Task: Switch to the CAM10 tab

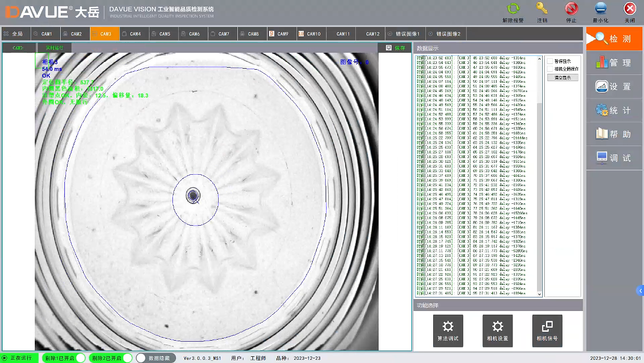Action: 312,34
